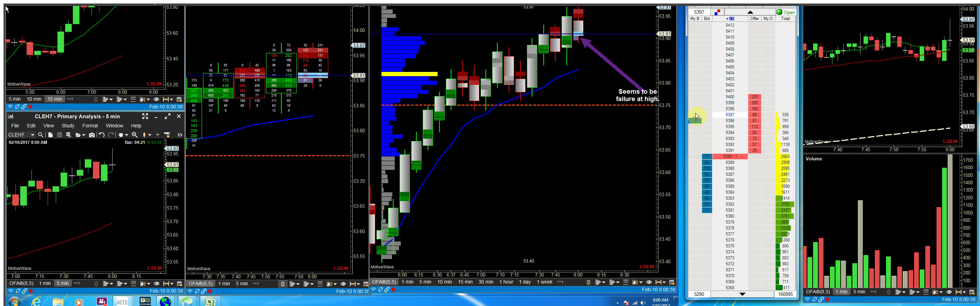Image resolution: width=980 pixels, height=306 pixels.
Task: Click the 5397 price box beside the red-blue icon
Action: click(x=699, y=12)
